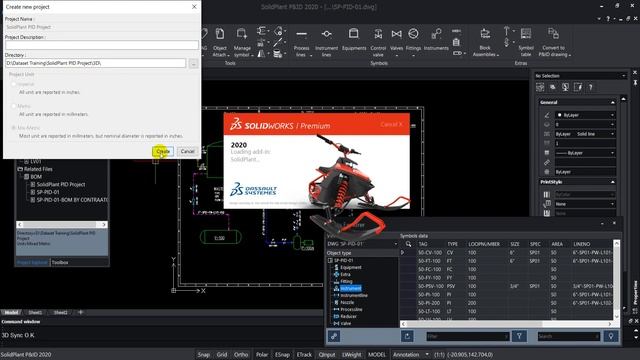Click the first selection icon in Properties panel

pyautogui.click(x=540, y=87)
